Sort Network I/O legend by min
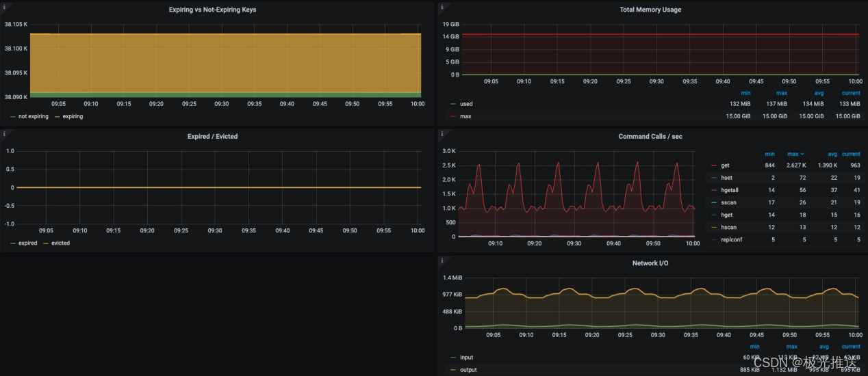 [x=754, y=347]
